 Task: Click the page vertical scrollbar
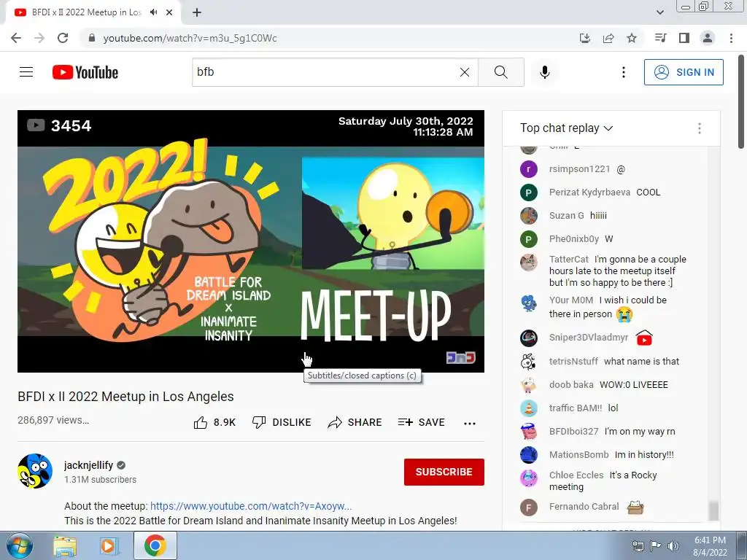[742, 102]
